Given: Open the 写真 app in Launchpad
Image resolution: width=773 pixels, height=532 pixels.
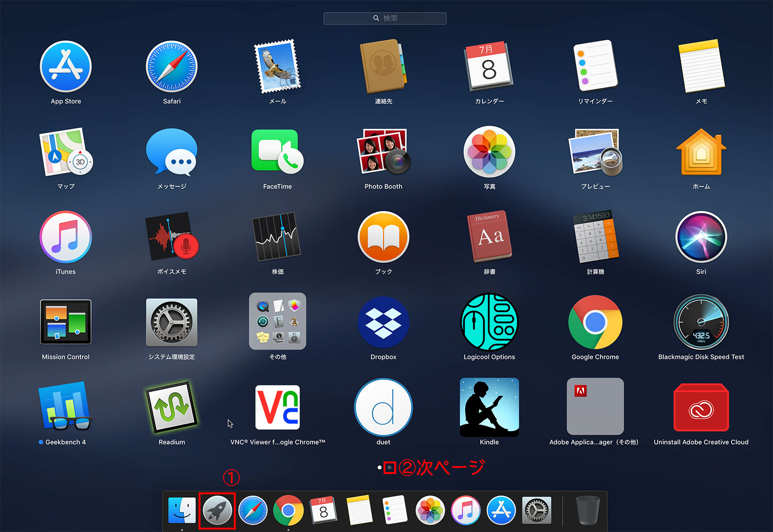Looking at the screenshot, I should (489, 152).
